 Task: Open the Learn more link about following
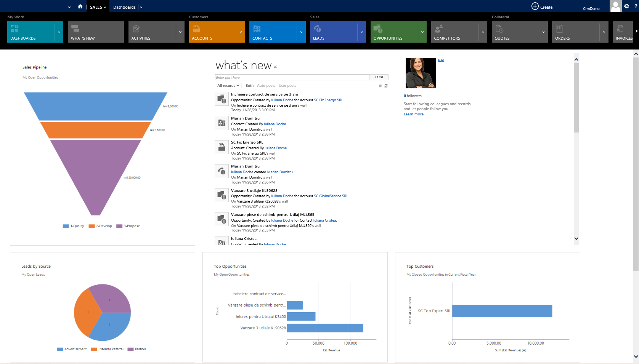pyautogui.click(x=413, y=114)
